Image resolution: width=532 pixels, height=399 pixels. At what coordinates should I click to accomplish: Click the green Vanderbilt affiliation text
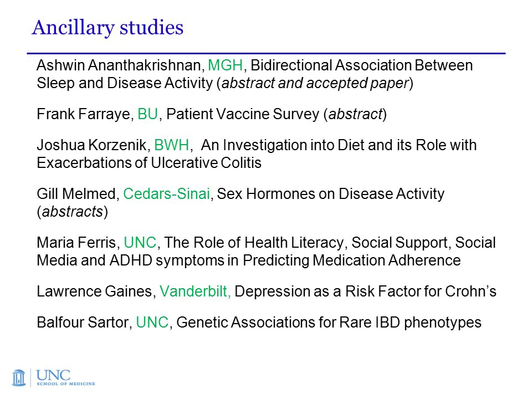coord(195,291)
